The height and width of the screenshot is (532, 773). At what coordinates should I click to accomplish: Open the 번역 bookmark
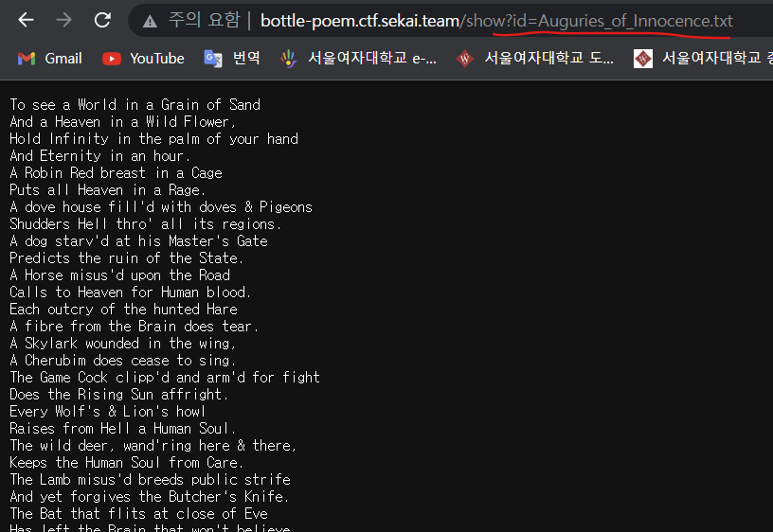click(246, 58)
